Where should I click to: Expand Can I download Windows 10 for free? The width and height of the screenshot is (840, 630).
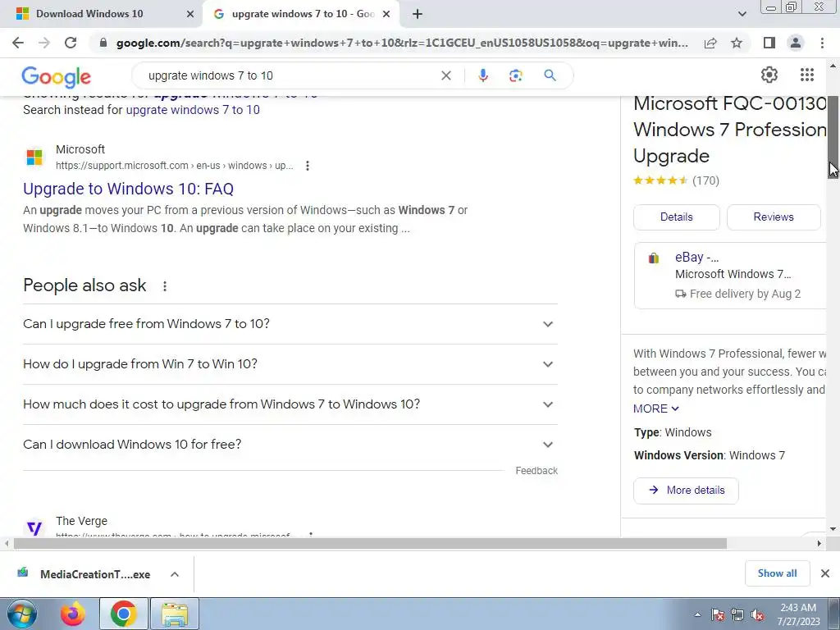290,445
